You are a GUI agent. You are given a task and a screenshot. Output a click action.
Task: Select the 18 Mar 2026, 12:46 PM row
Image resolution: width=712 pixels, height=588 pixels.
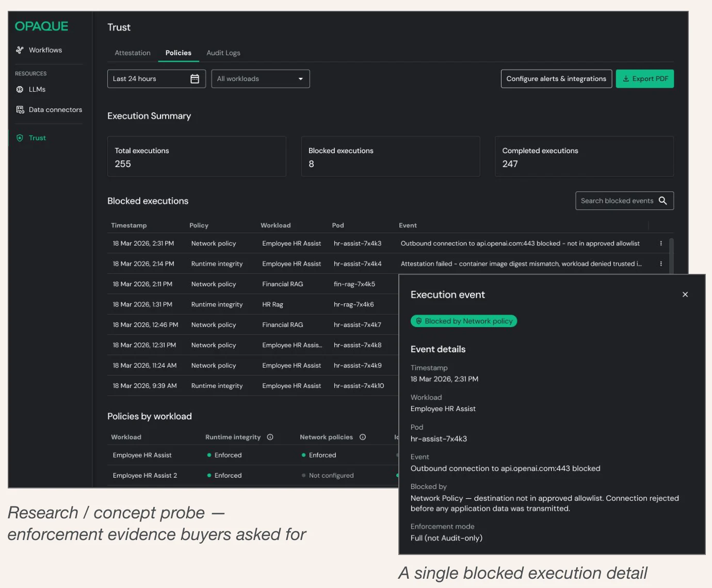(x=253, y=325)
